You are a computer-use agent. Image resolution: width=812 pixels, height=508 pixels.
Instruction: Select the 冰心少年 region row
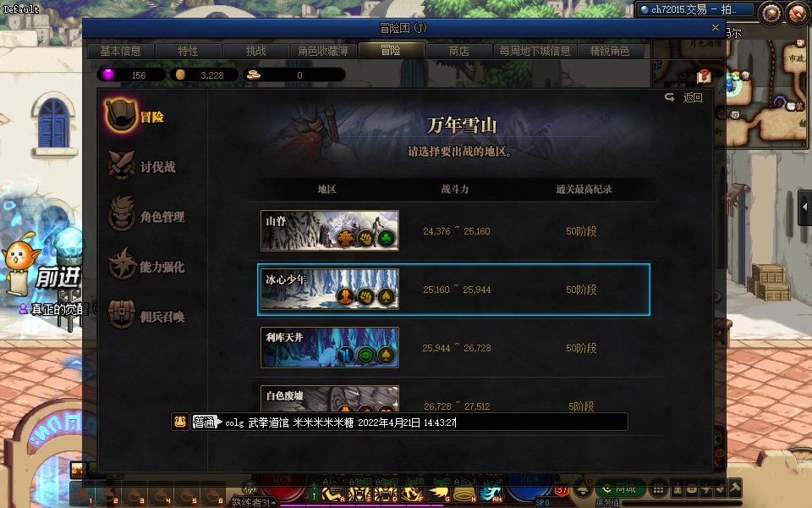pyautogui.click(x=453, y=290)
